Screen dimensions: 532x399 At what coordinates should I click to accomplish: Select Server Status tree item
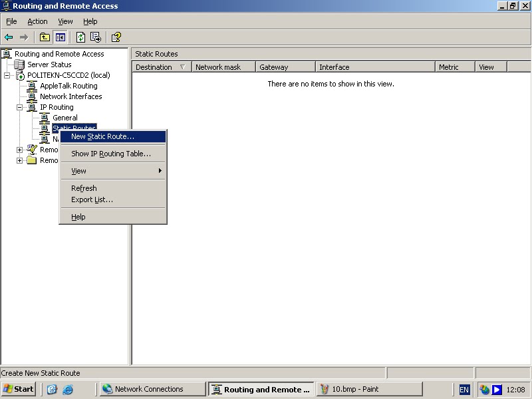point(49,65)
